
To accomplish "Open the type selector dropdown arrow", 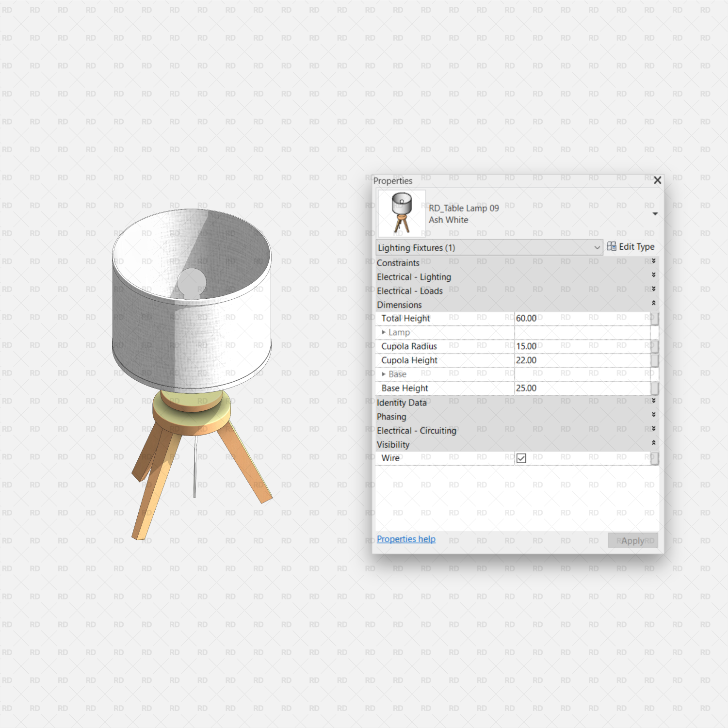I will click(x=597, y=247).
